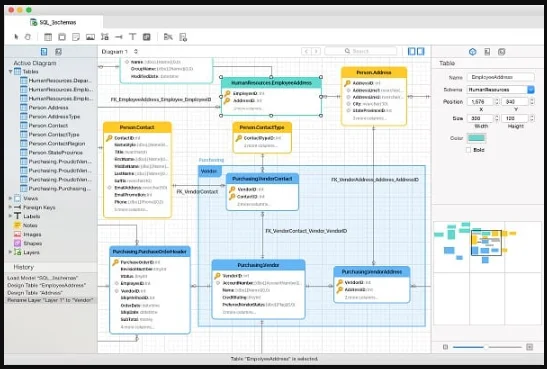This screenshot has height=369, width=547.
Task: Go to next diagram arrow
Action: point(316,51)
